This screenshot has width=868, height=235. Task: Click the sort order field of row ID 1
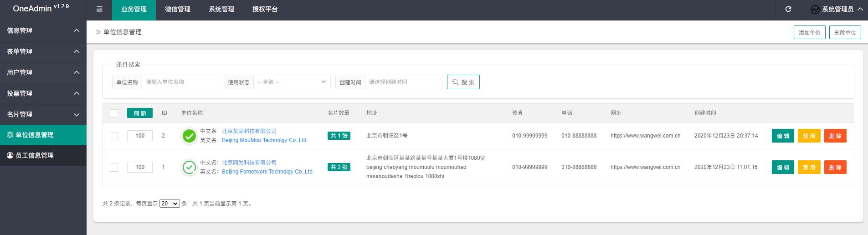click(140, 167)
